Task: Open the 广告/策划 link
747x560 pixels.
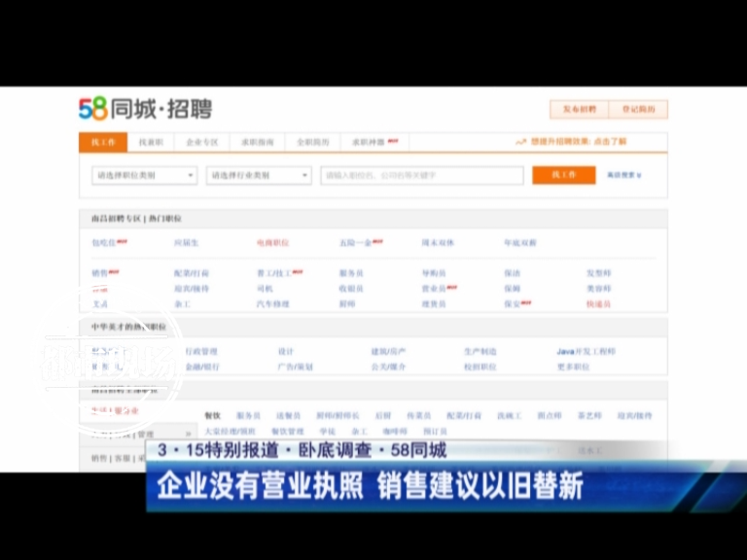Action: tap(296, 367)
